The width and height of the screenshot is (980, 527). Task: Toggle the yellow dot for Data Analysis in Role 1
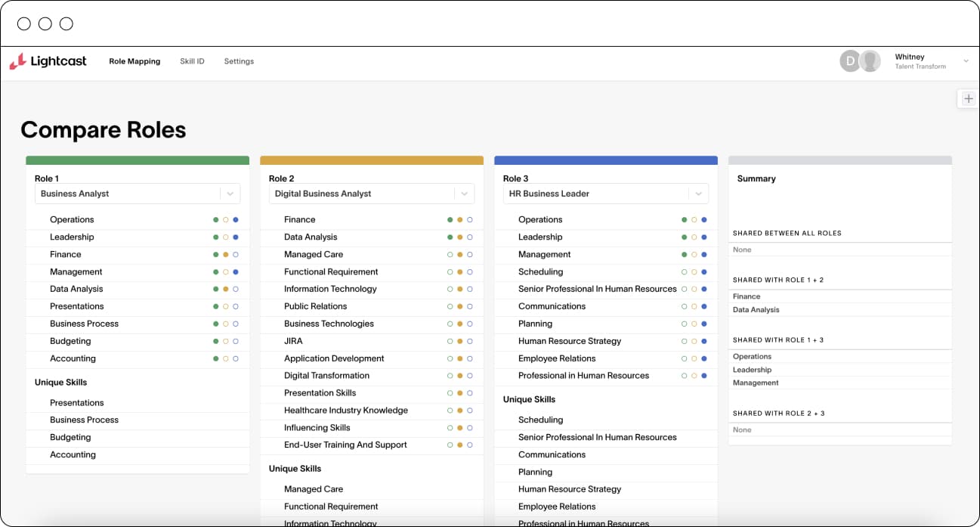click(x=226, y=290)
